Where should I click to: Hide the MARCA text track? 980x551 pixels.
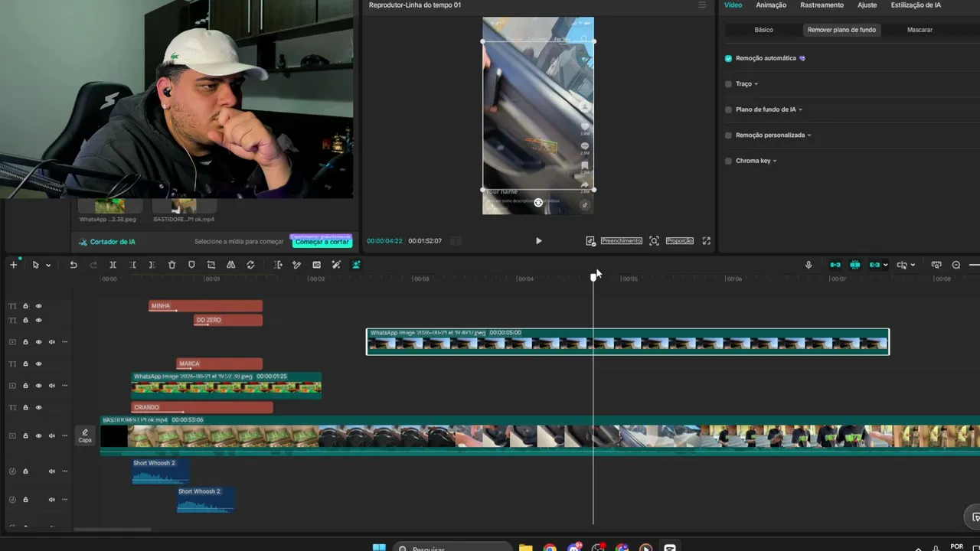click(38, 364)
